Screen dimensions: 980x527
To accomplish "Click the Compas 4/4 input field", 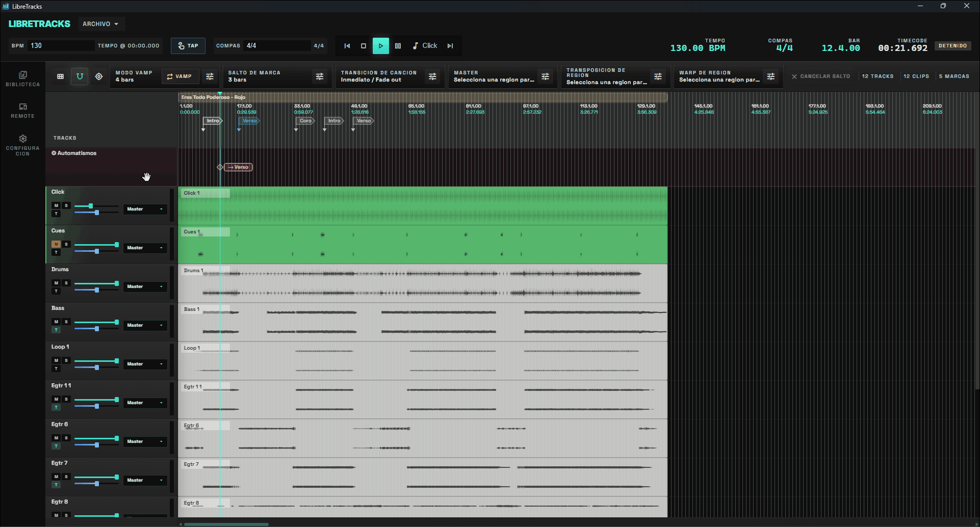I will pyautogui.click(x=277, y=46).
